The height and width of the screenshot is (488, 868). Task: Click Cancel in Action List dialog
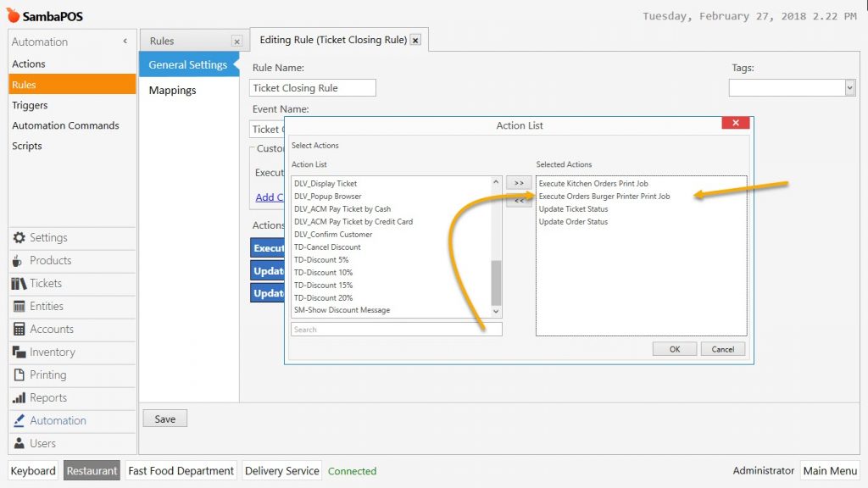722,349
